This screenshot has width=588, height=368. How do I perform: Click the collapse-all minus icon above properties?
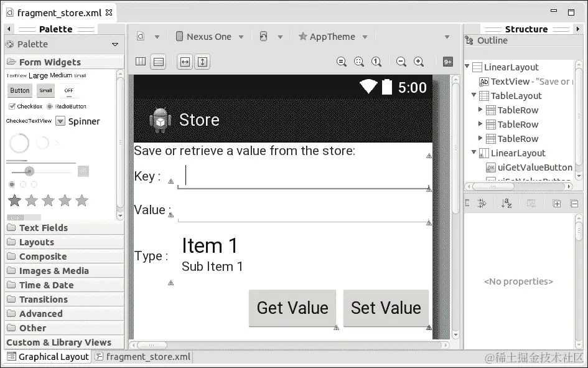pyautogui.click(x=575, y=203)
